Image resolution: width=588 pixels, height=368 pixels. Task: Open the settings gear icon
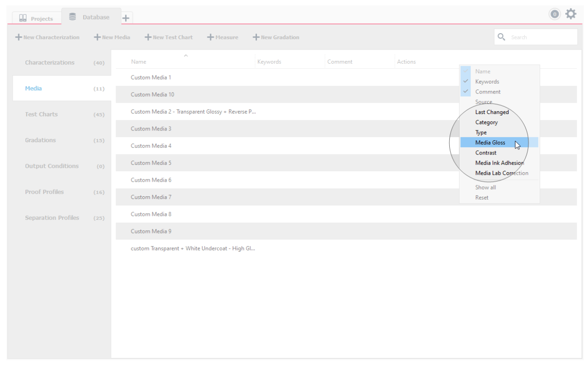571,14
